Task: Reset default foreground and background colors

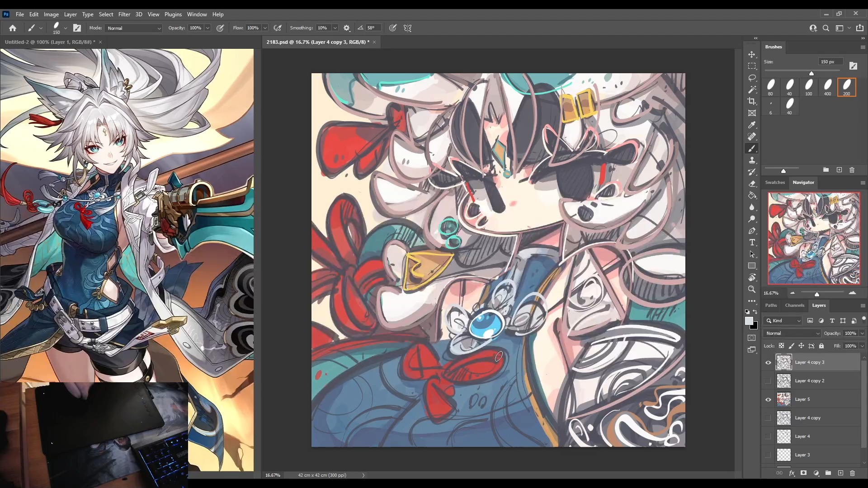Action: (x=747, y=312)
